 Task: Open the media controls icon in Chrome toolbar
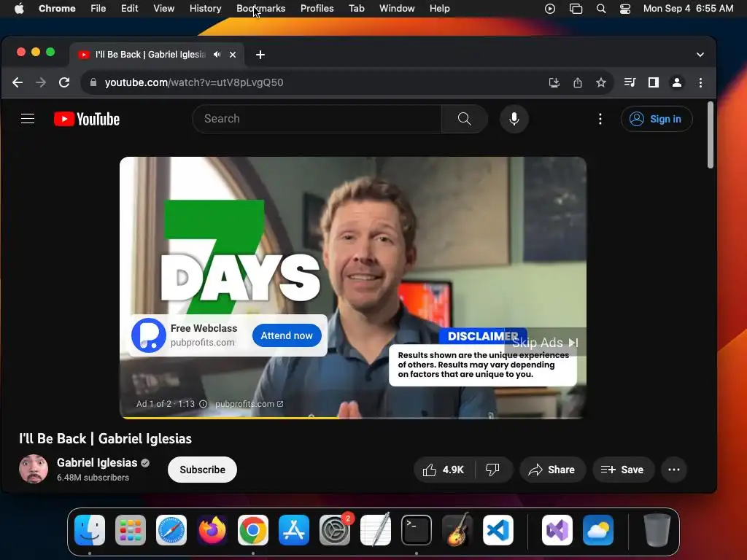click(x=630, y=82)
